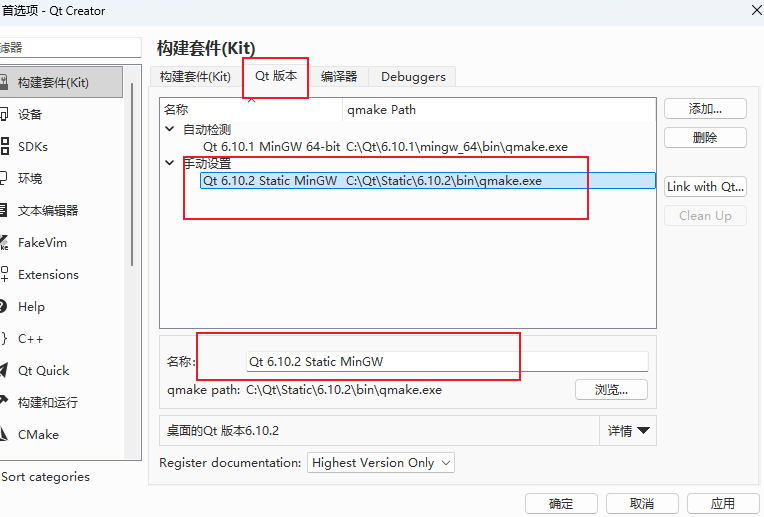Click the category list scrollbar
This screenshot has height=517, width=764.
pos(132,174)
